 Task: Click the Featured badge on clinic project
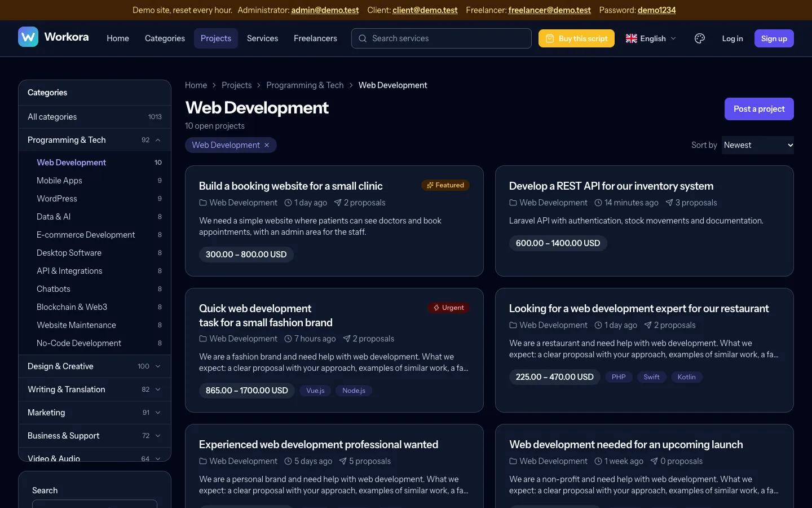click(x=445, y=185)
